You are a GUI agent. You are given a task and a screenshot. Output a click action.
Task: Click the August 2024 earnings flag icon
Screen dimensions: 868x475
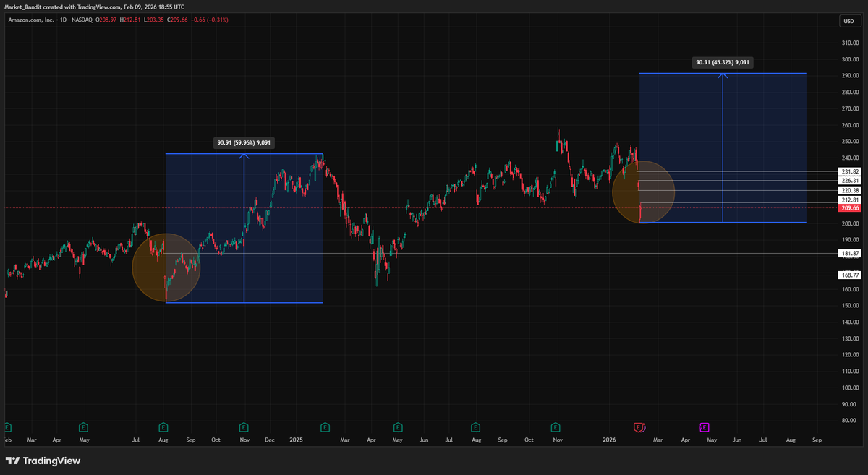click(x=163, y=427)
